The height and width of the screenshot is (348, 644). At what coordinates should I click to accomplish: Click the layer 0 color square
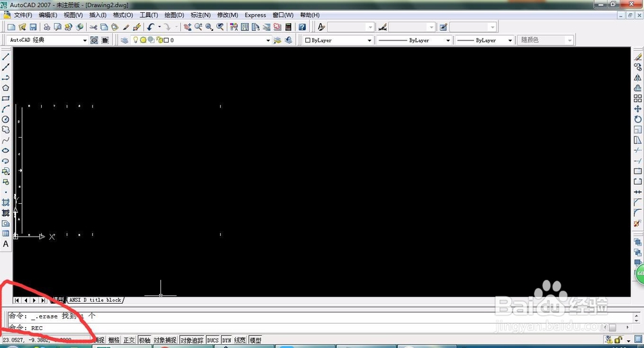pyautogui.click(x=166, y=41)
